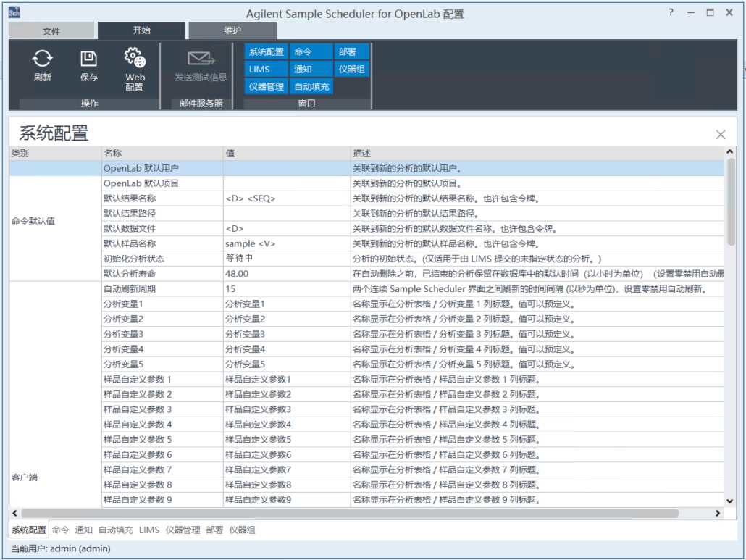Viewport: 746px width, 560px height.
Task: Click the 样品自定义参数4 value cell
Action: [287, 425]
